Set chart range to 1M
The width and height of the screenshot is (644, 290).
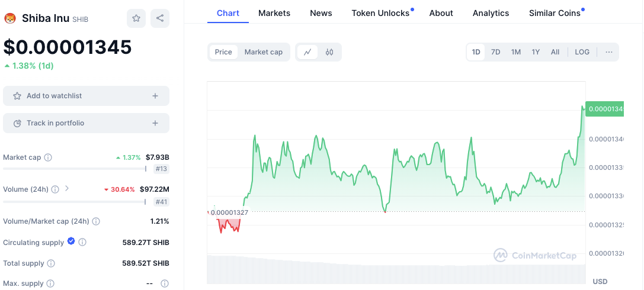pos(516,52)
